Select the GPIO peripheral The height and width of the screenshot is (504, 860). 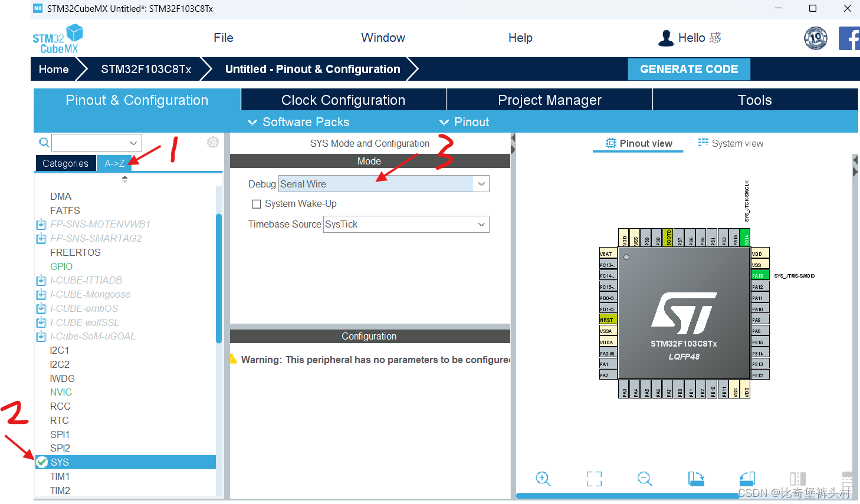pyautogui.click(x=61, y=266)
